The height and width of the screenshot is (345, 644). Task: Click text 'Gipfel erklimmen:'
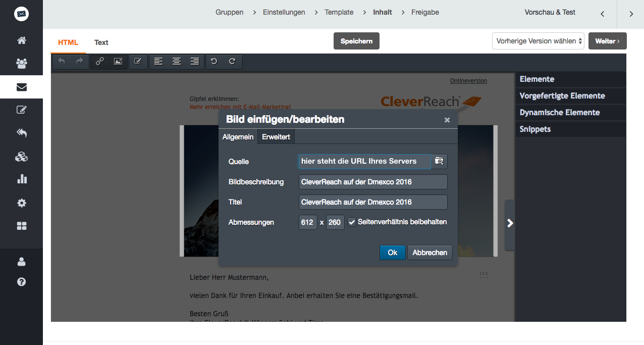(x=214, y=99)
